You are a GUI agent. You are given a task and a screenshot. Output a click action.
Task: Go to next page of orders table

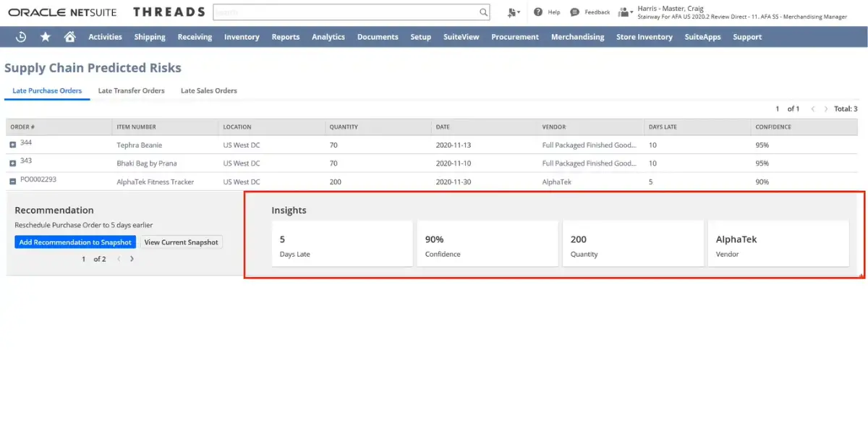(x=826, y=109)
